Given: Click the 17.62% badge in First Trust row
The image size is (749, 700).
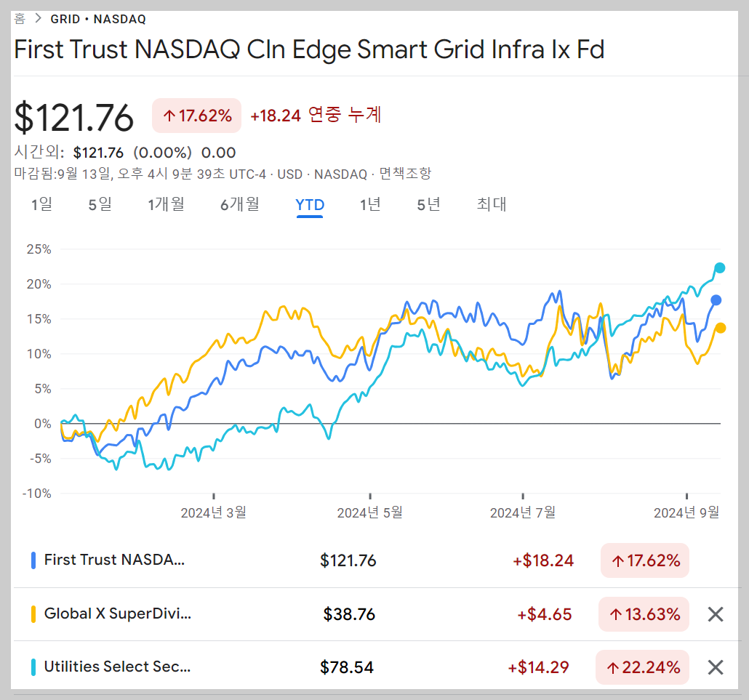Looking at the screenshot, I should 645,560.
